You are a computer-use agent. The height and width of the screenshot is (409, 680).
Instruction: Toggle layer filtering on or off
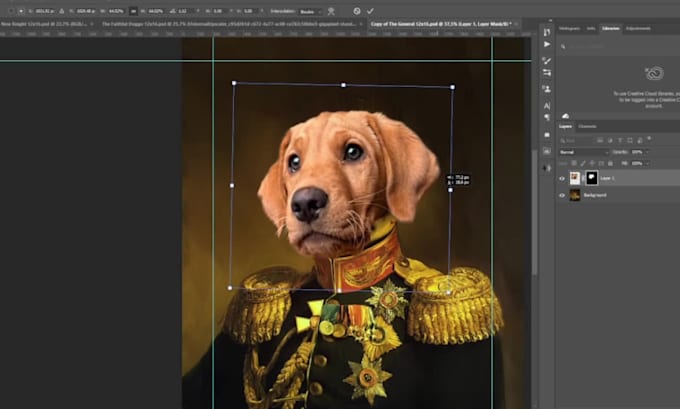(x=649, y=138)
